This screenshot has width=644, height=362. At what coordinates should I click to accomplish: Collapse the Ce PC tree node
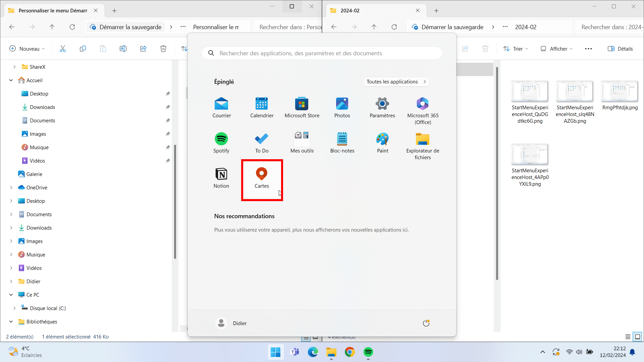point(11,295)
